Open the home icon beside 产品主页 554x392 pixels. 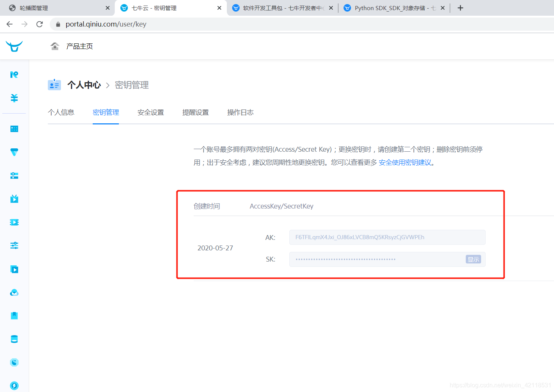pos(55,46)
